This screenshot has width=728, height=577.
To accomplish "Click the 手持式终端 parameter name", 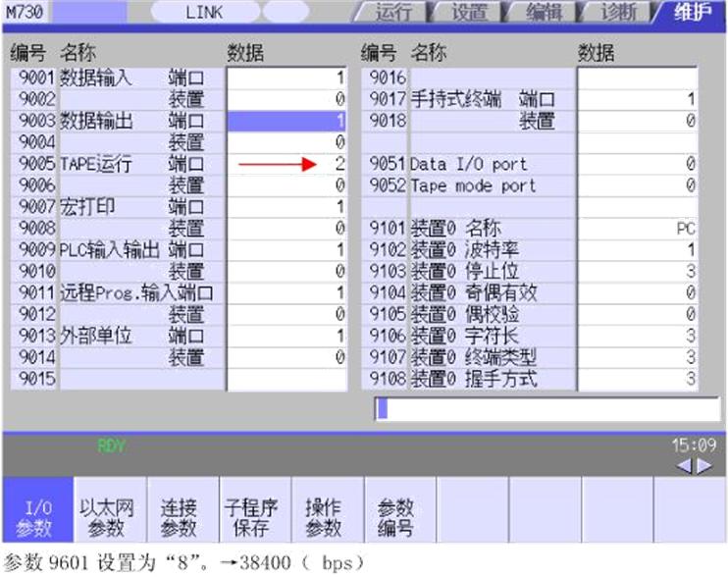I will (455, 99).
